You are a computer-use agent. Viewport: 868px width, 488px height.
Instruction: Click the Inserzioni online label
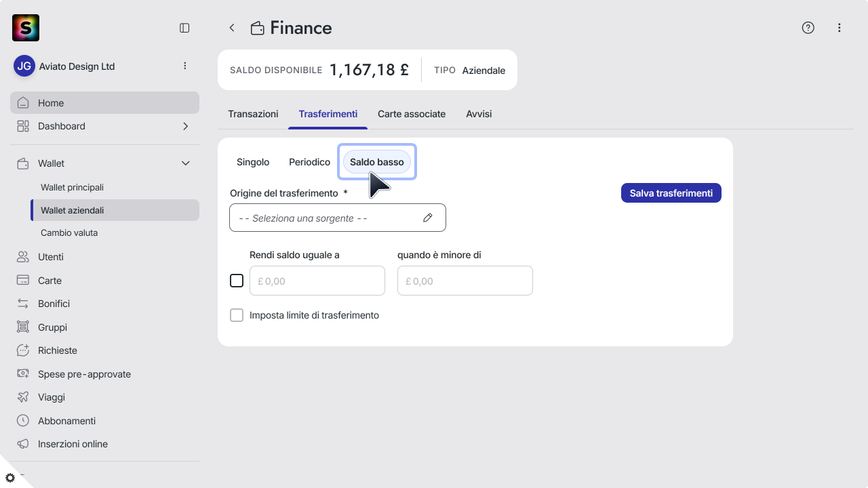[x=73, y=444]
